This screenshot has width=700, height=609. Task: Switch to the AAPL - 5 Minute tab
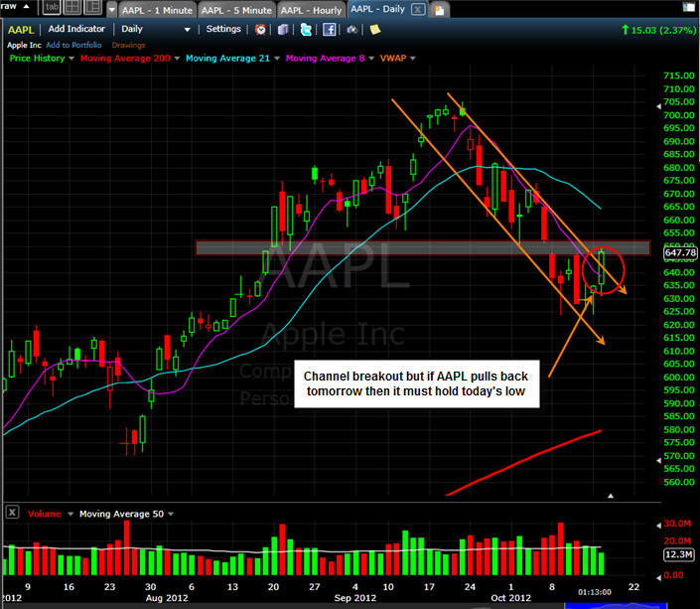tap(236, 10)
